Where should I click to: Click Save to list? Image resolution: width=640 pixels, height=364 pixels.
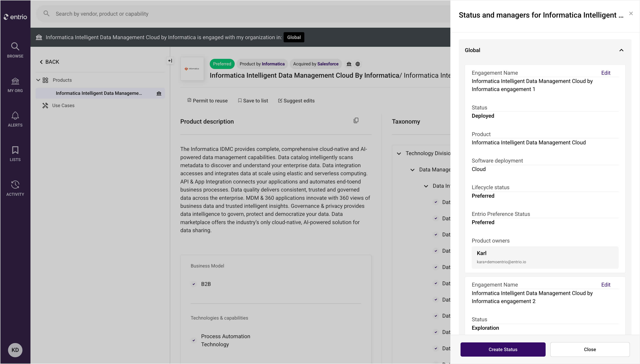coord(253,101)
